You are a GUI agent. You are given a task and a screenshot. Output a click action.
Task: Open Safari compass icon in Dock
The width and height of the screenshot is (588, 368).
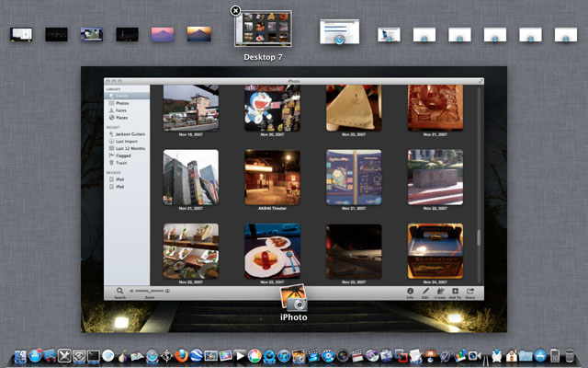click(153, 356)
